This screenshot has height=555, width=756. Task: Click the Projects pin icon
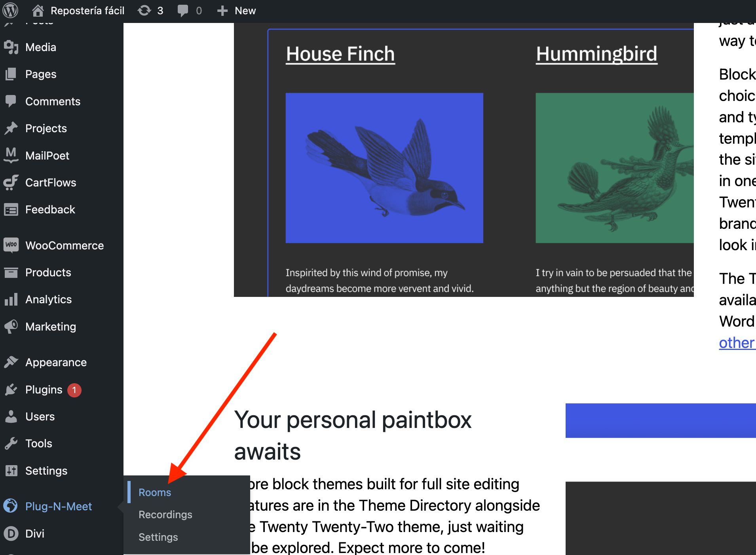[x=11, y=128]
